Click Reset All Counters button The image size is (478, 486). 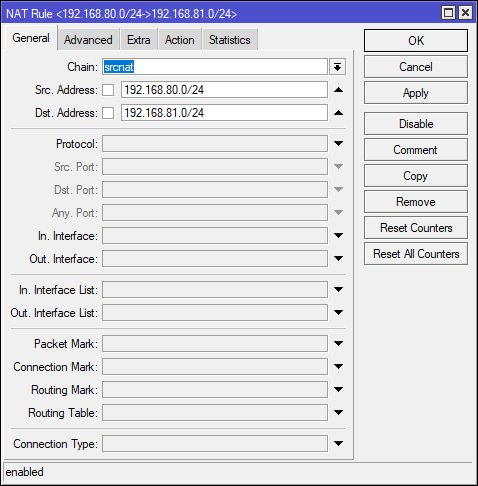(x=416, y=254)
